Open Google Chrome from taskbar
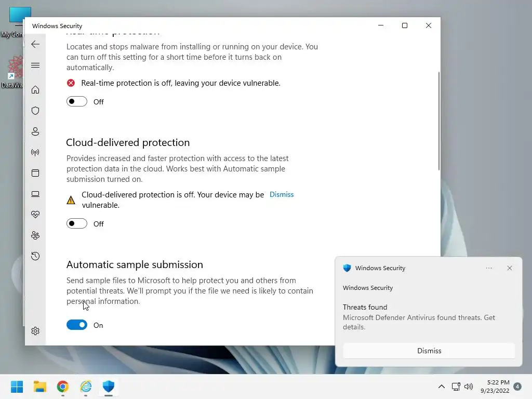The image size is (532, 399). [x=63, y=387]
